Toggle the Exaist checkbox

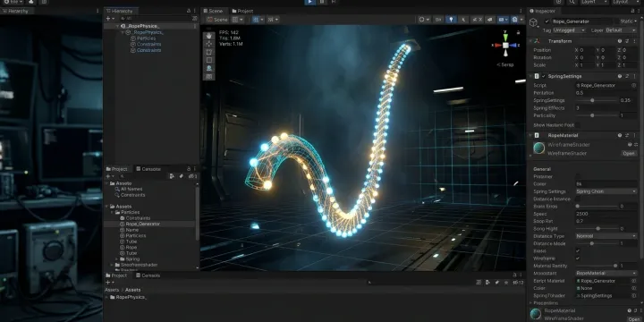578,251
